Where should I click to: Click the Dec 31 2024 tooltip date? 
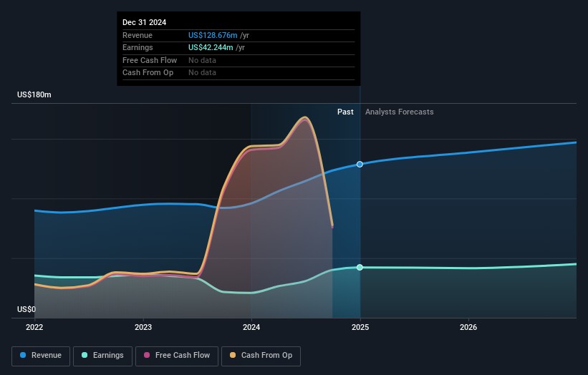coord(144,22)
